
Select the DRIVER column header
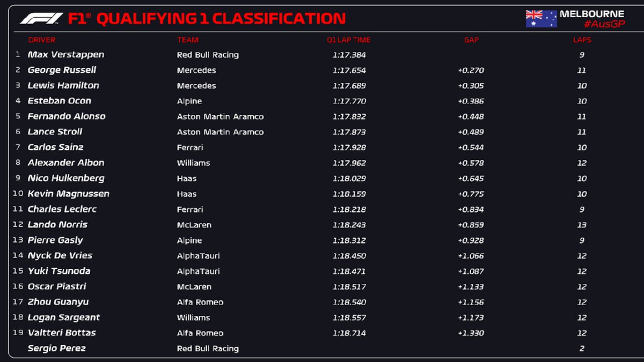tap(42, 40)
